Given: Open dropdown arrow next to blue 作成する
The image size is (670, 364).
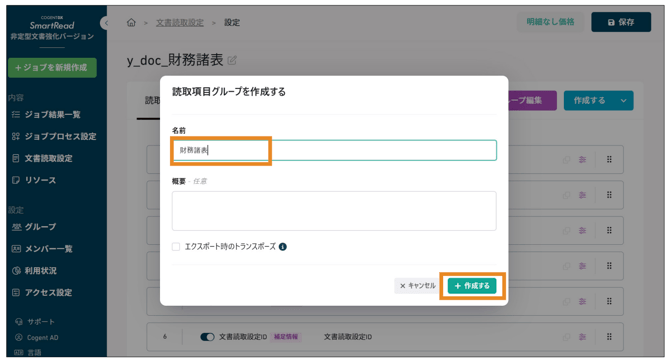Looking at the screenshot, I should [x=623, y=100].
